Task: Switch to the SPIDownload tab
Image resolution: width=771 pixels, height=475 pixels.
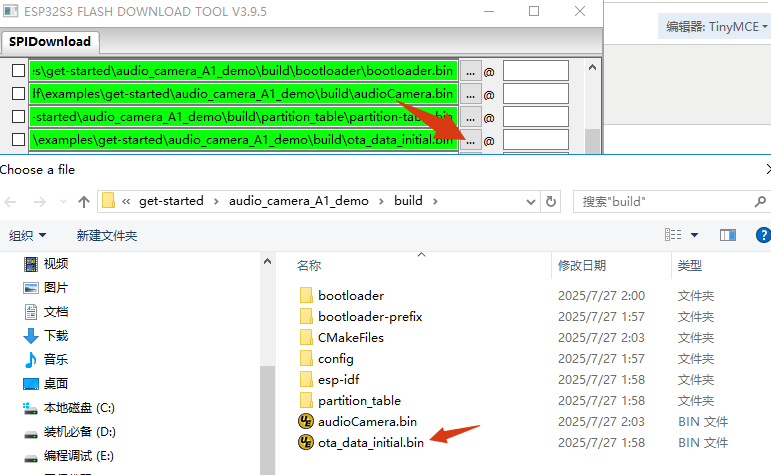Action: 50,42
